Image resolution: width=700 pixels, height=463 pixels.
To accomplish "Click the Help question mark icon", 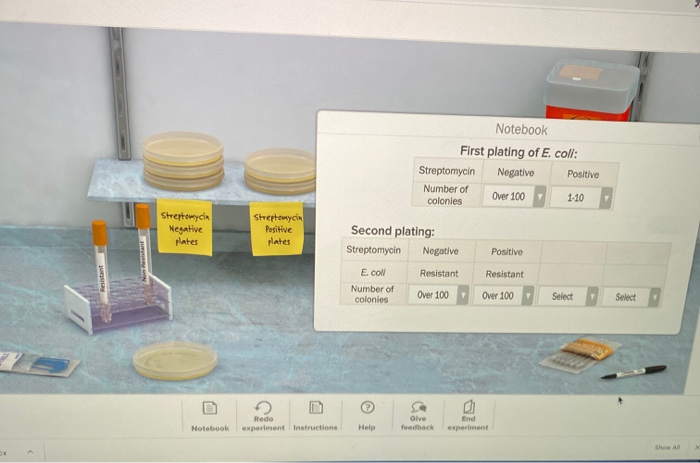I will click(367, 407).
